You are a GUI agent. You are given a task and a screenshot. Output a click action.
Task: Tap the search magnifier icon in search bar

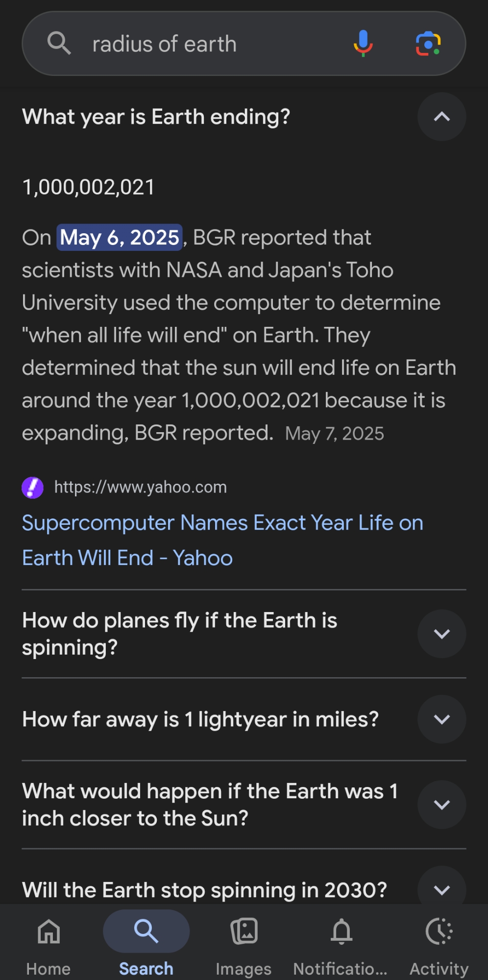pos(59,44)
